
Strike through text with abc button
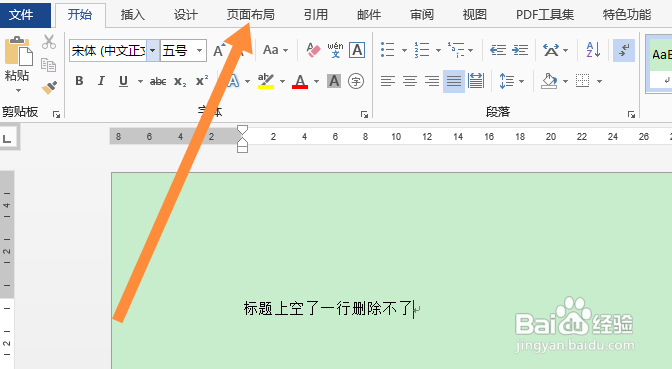158,81
